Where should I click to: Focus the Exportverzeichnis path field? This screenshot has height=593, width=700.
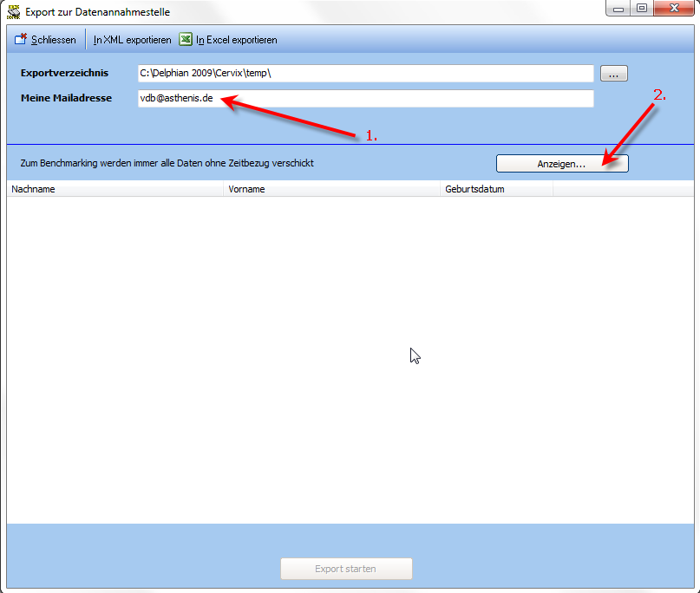coord(364,74)
